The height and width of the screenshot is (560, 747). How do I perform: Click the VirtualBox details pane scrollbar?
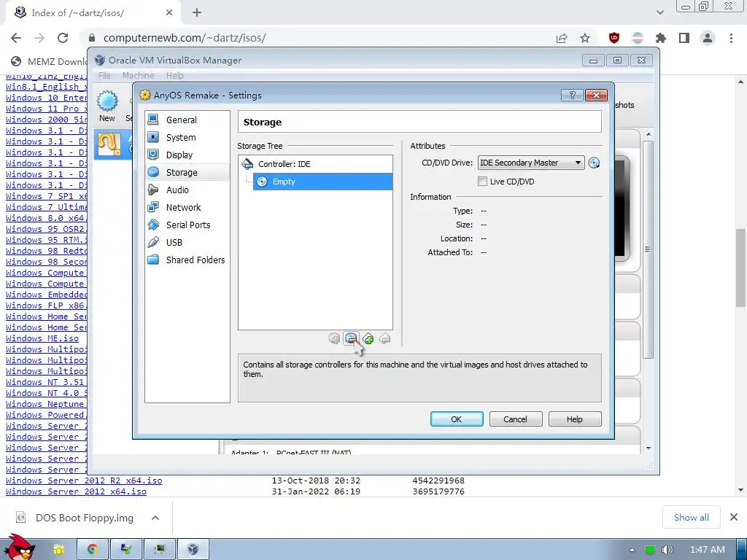(648, 249)
